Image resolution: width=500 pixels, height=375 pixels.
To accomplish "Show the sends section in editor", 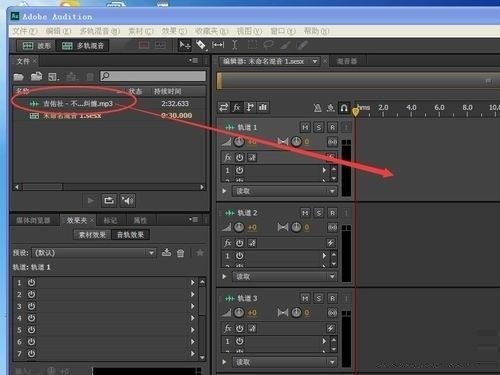I will pos(250,107).
